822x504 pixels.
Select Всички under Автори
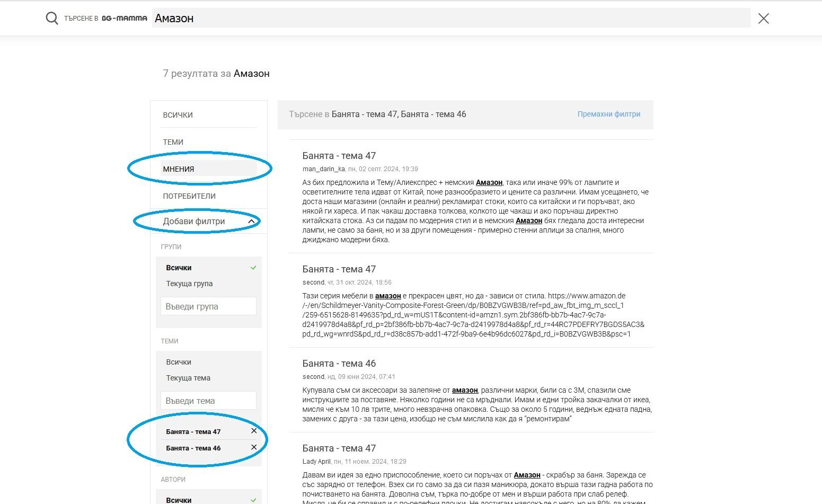(x=179, y=500)
